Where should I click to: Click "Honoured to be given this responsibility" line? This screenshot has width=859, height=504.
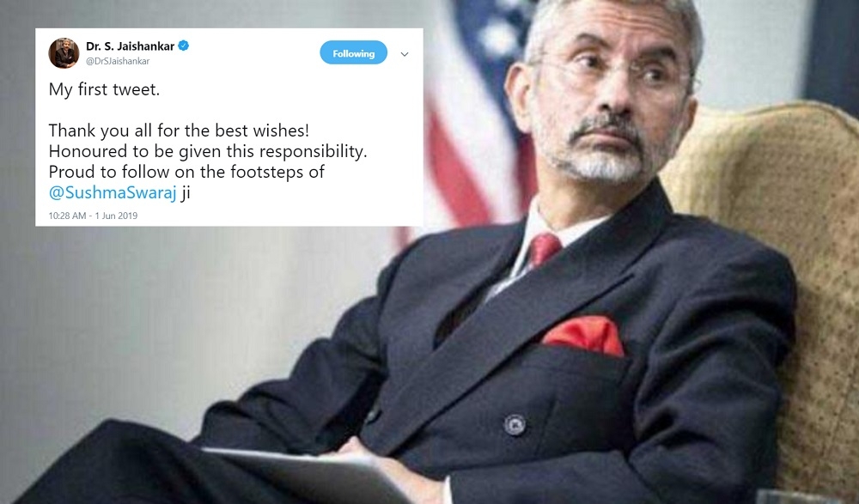pyautogui.click(x=208, y=151)
